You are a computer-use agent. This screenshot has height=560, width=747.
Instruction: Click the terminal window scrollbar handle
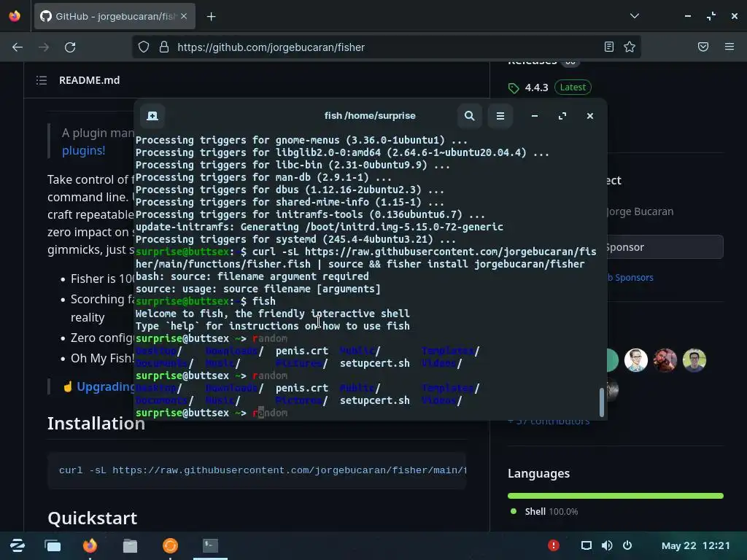(x=602, y=402)
